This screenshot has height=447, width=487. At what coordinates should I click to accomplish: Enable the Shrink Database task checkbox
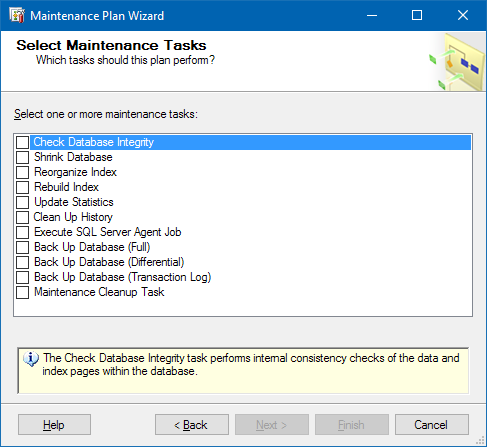pos(23,157)
